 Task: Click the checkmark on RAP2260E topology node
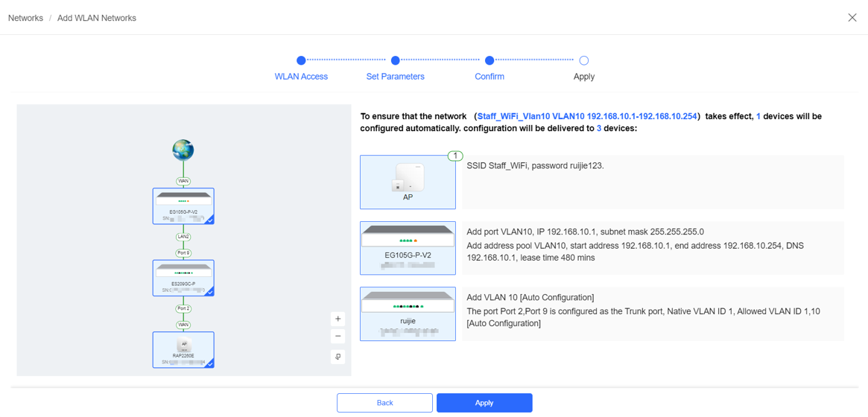[x=210, y=364]
